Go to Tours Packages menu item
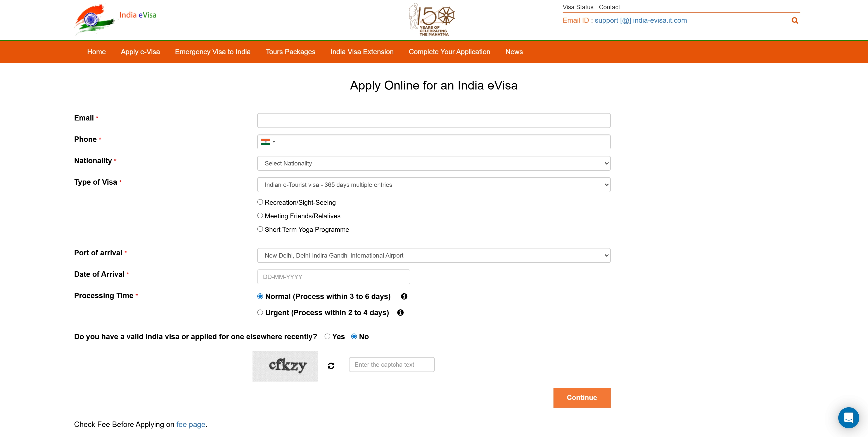Screen dimensions: 868x437 (x=290, y=52)
